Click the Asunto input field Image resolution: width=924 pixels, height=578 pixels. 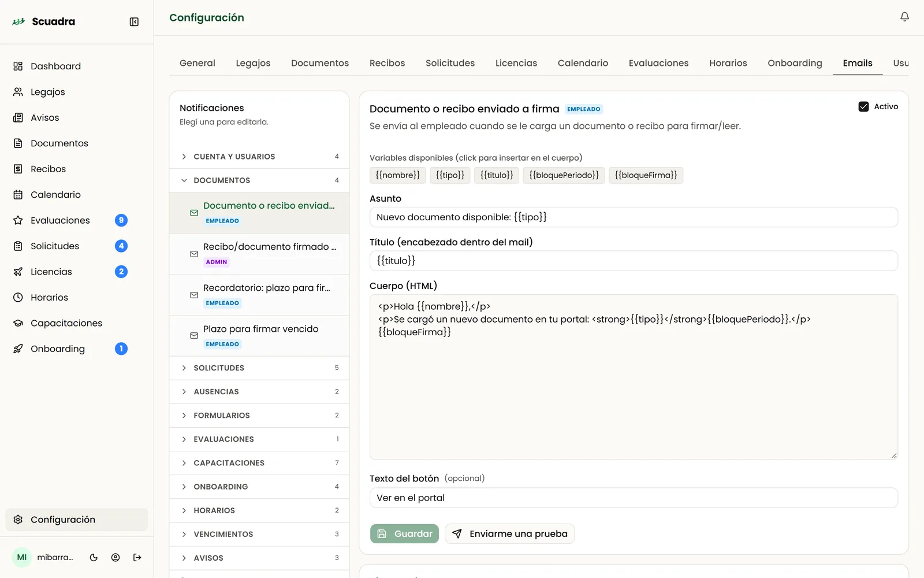click(x=634, y=217)
